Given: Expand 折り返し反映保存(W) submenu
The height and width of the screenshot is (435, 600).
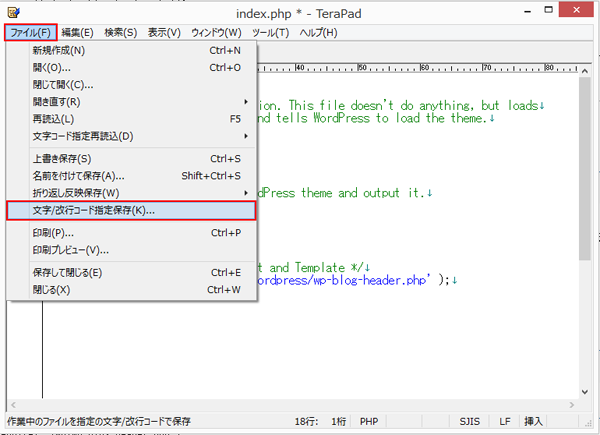Looking at the screenshot, I should click(x=131, y=193).
